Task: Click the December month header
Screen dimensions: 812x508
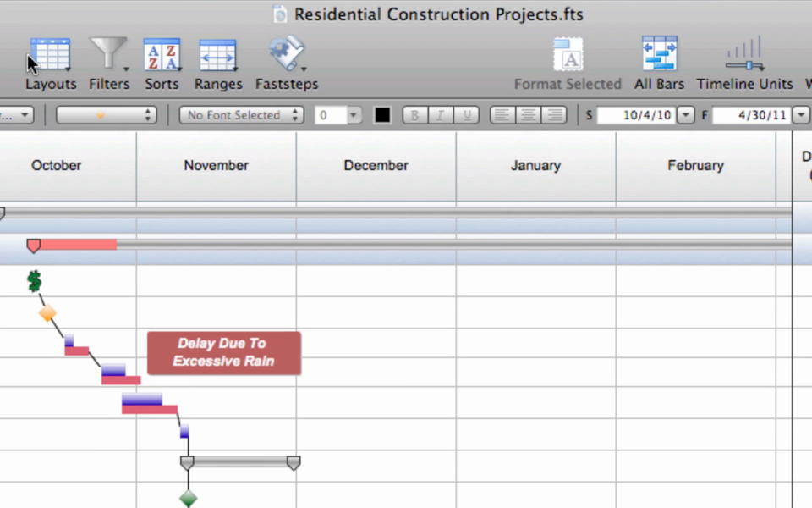Action: click(x=376, y=165)
